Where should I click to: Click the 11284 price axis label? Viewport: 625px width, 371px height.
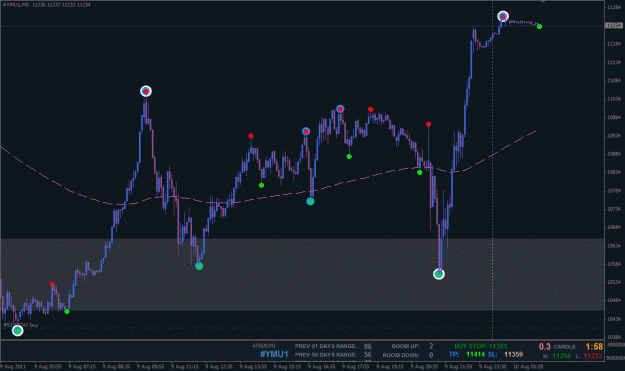[x=614, y=7]
